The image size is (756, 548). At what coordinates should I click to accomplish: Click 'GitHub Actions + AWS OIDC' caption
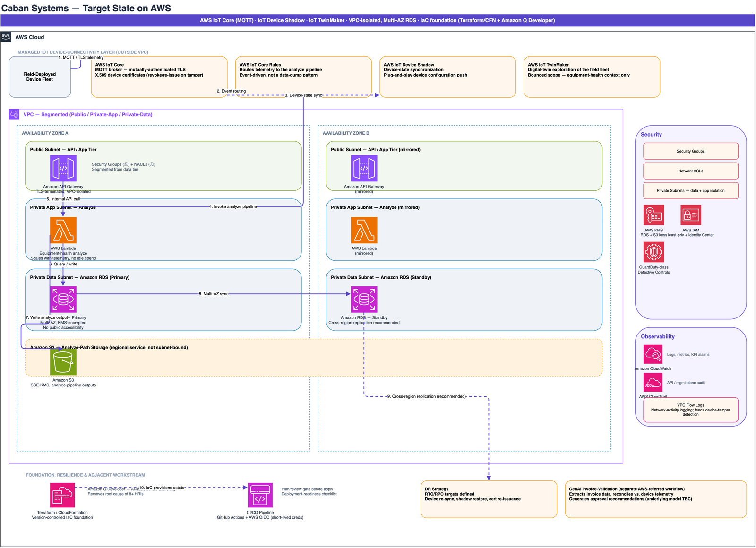(x=260, y=517)
